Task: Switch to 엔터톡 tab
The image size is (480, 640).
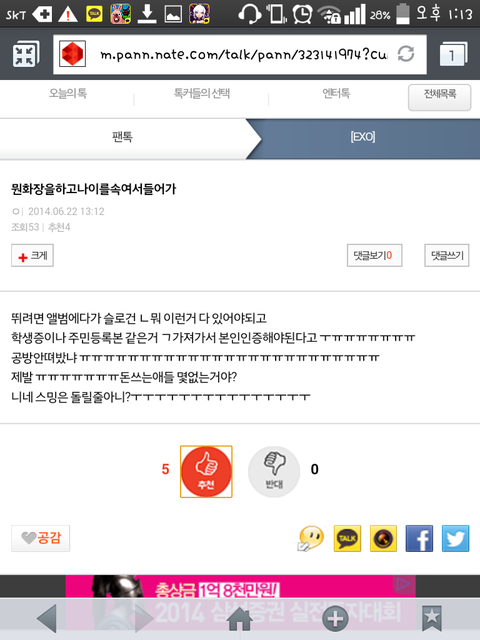Action: point(336,93)
